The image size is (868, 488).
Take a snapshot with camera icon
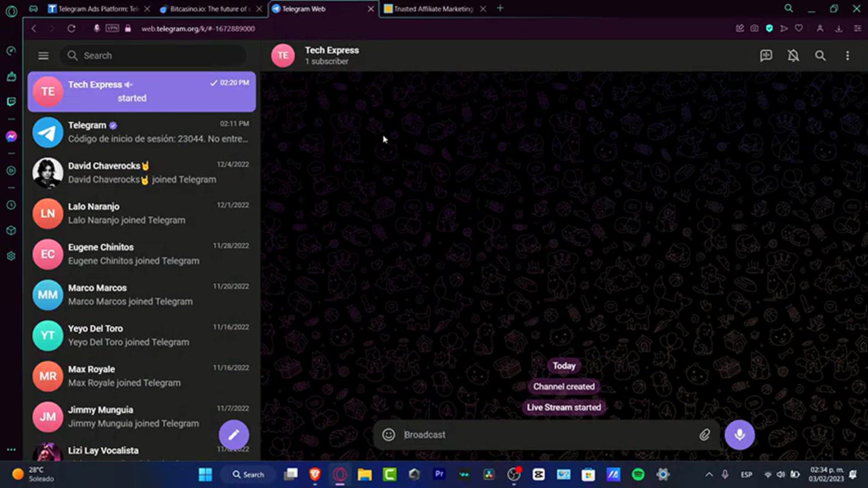pos(754,28)
